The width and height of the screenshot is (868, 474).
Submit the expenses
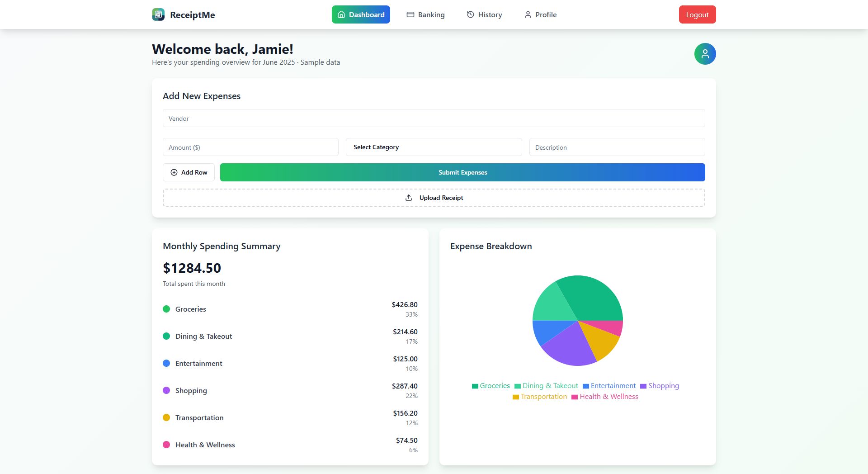462,172
